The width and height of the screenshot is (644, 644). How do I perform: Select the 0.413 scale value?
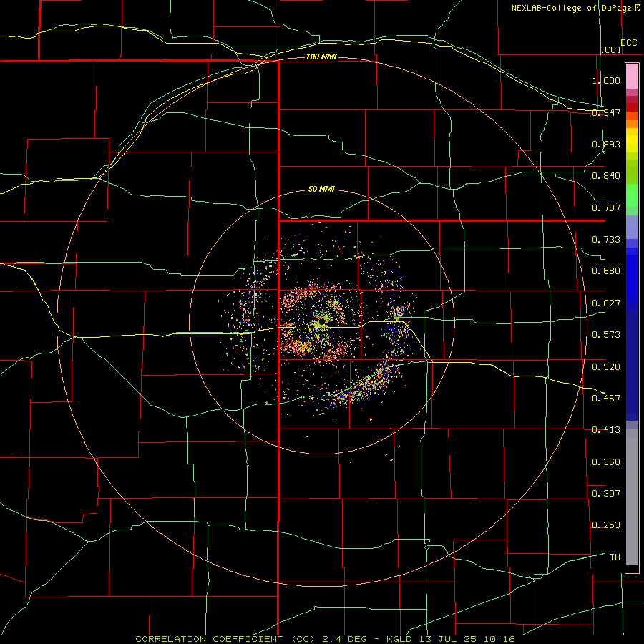606,430
